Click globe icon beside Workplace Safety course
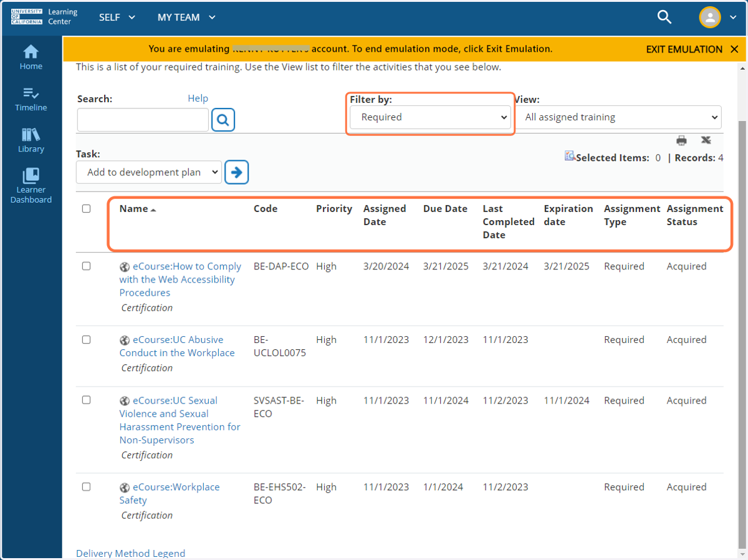Screen dimensions: 748x560 point(125,488)
